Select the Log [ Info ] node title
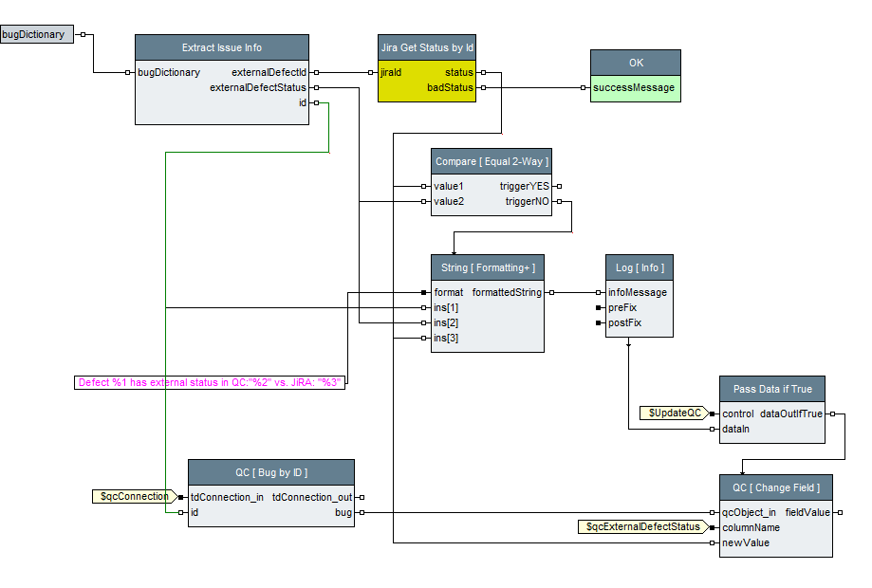Image resolution: width=872 pixels, height=588 pixels. tap(640, 267)
